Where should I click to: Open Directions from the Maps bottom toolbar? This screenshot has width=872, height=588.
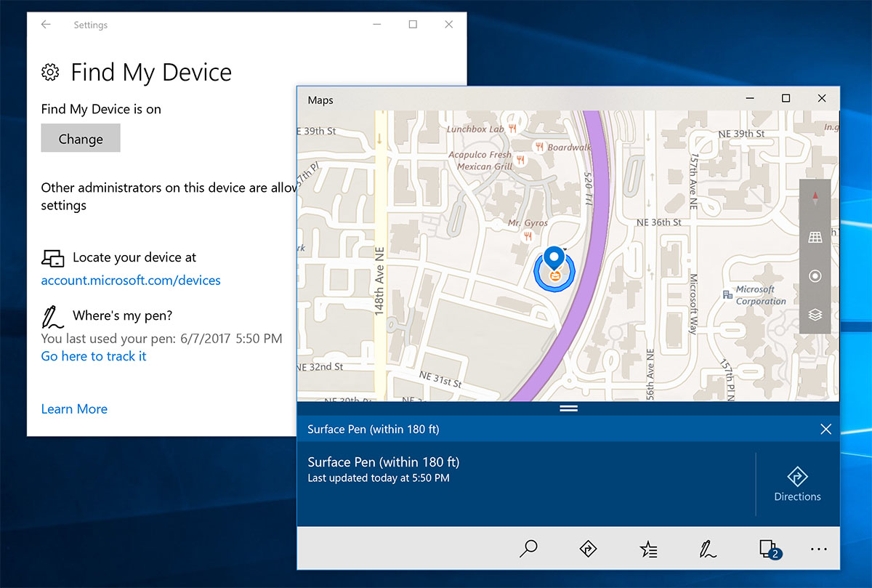[589, 549]
